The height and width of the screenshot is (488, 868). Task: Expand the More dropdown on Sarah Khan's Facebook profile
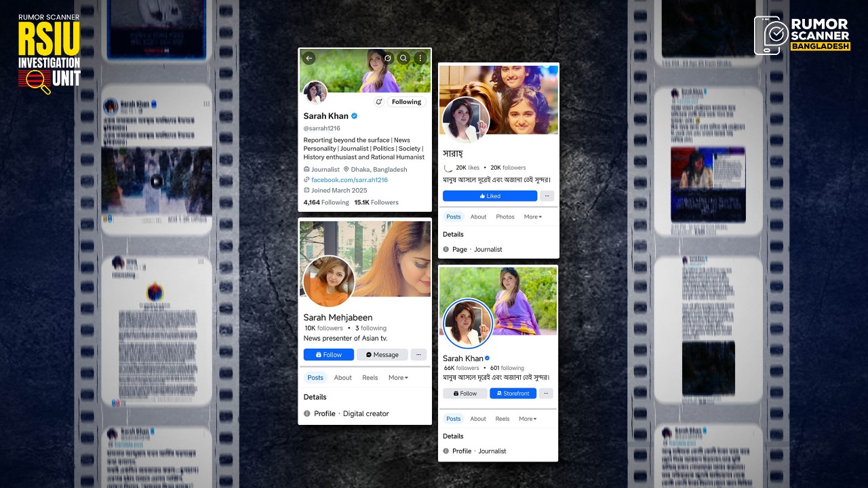[527, 419]
